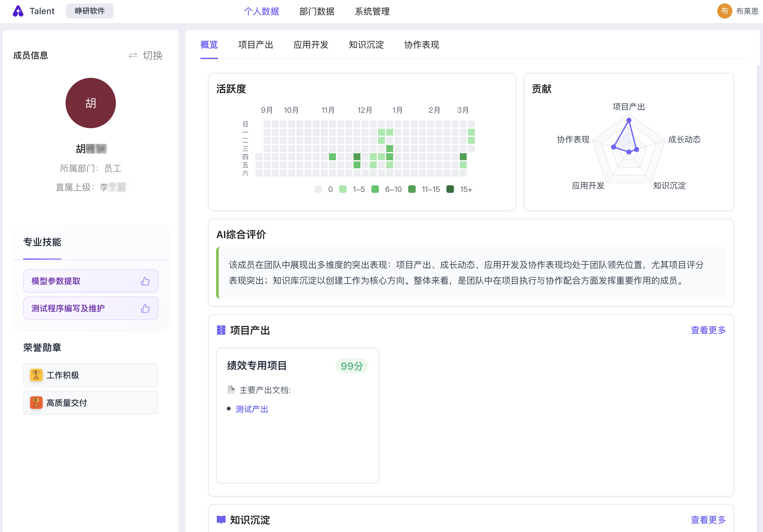Switch to the 协作表现 tab
The height and width of the screenshot is (532, 763).
[421, 45]
